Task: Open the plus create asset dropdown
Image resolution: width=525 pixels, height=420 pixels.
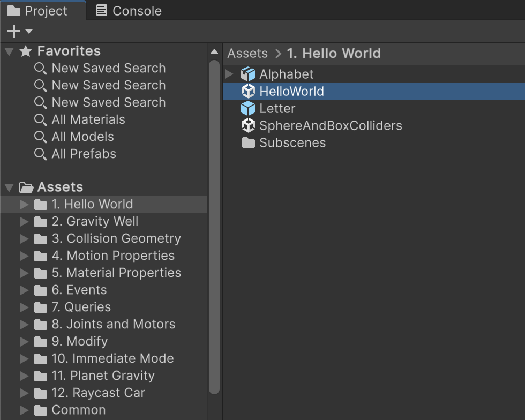Action: [x=20, y=32]
